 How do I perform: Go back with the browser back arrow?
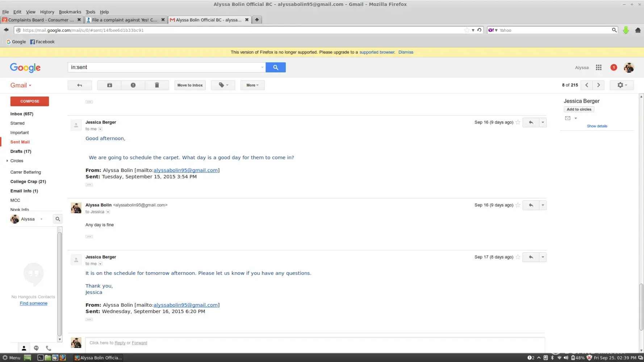[6, 30]
